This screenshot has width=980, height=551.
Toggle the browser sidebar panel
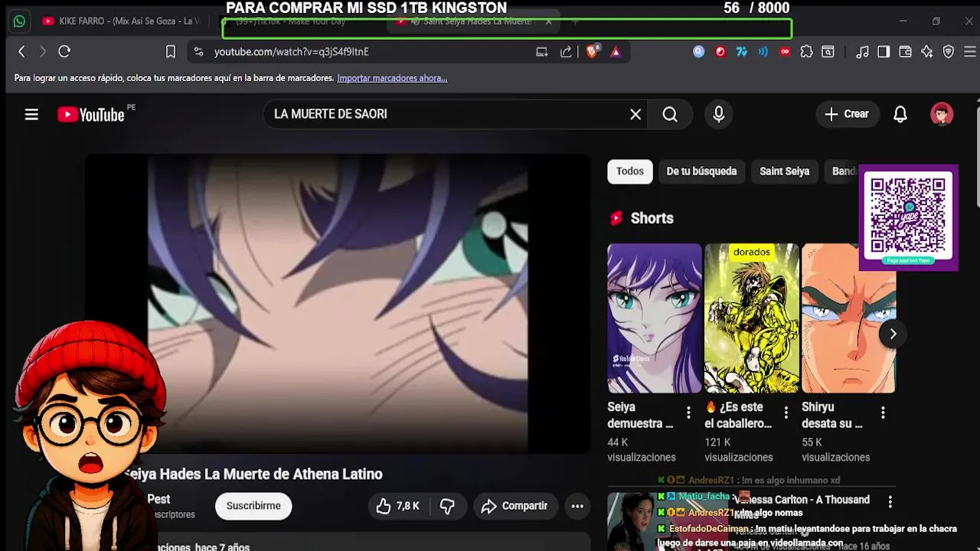[884, 51]
